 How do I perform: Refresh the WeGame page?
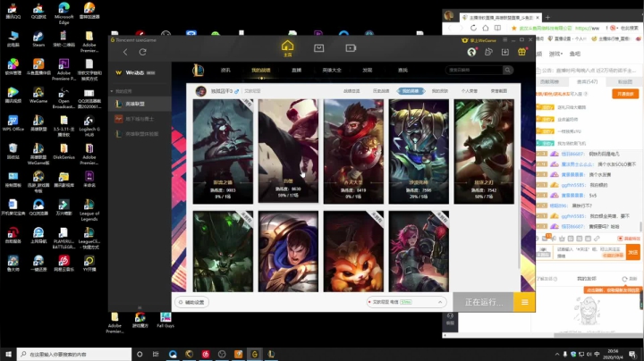(142, 52)
